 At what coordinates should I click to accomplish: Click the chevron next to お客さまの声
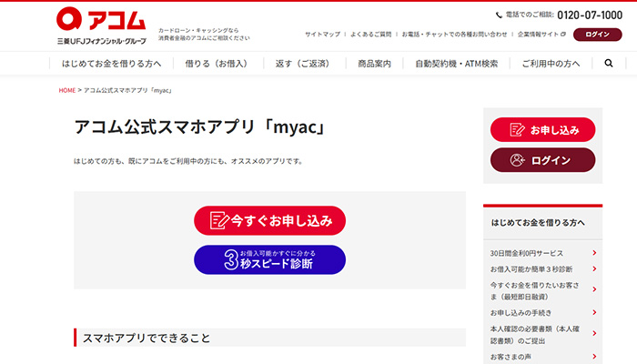[594, 357]
